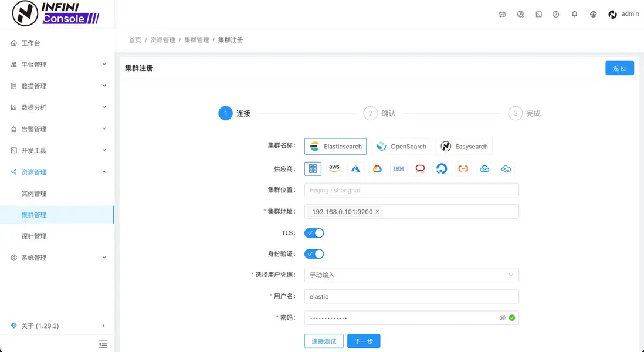
Task: Choose Easysearch as cluster type
Action: [464, 147]
